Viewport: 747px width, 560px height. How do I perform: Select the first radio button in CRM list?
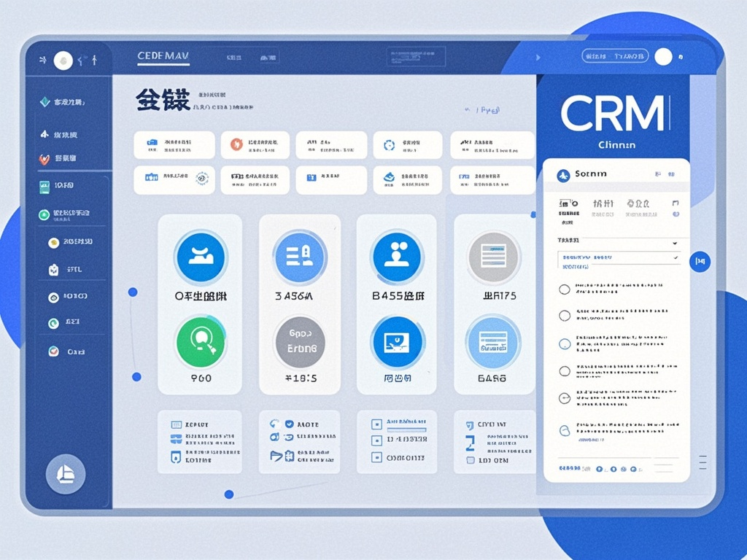pos(564,289)
